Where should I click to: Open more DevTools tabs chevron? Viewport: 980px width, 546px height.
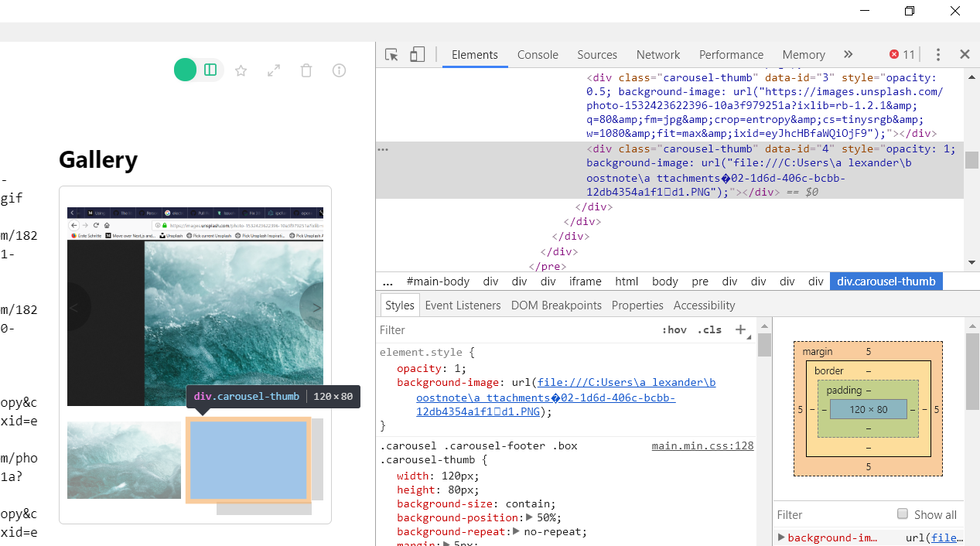click(x=848, y=54)
